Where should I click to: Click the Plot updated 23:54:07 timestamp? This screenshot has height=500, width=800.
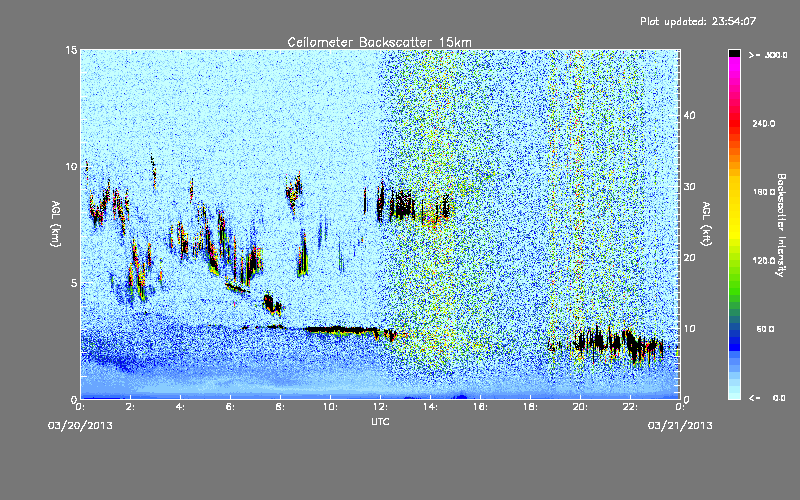click(698, 21)
